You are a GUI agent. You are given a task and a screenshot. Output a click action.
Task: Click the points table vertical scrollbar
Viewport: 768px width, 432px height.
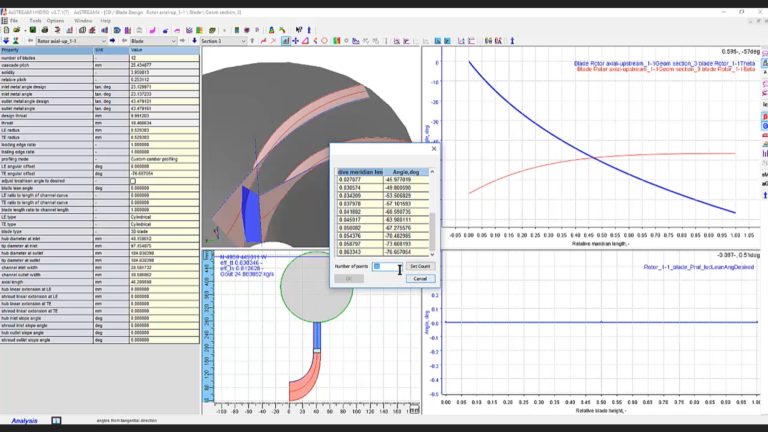[432, 213]
